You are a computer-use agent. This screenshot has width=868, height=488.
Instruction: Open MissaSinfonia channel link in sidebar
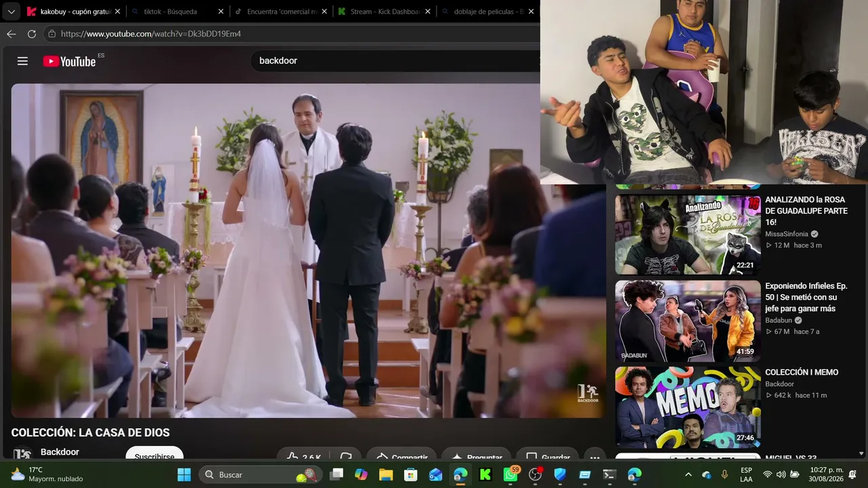(x=787, y=234)
